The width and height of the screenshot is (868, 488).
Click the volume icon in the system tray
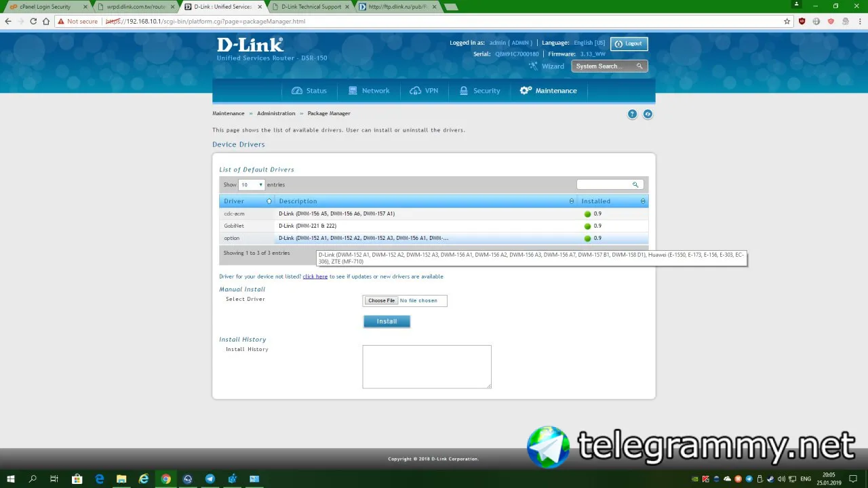pos(782,479)
